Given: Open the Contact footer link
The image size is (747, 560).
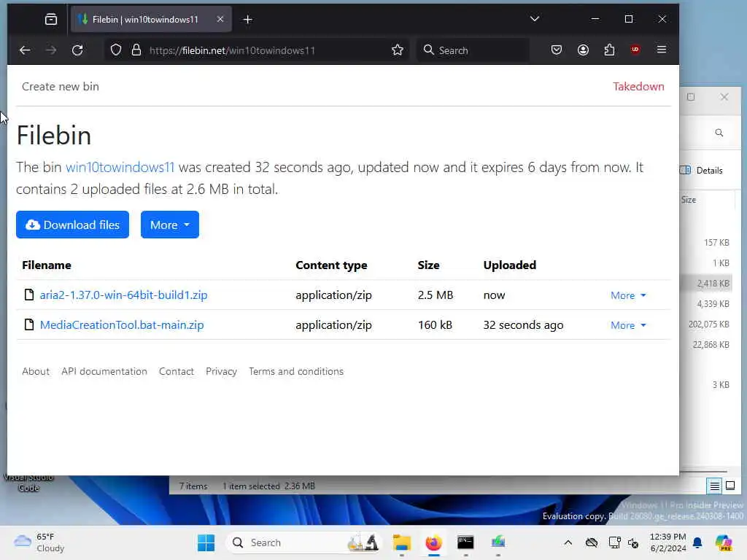Looking at the screenshot, I should (177, 371).
